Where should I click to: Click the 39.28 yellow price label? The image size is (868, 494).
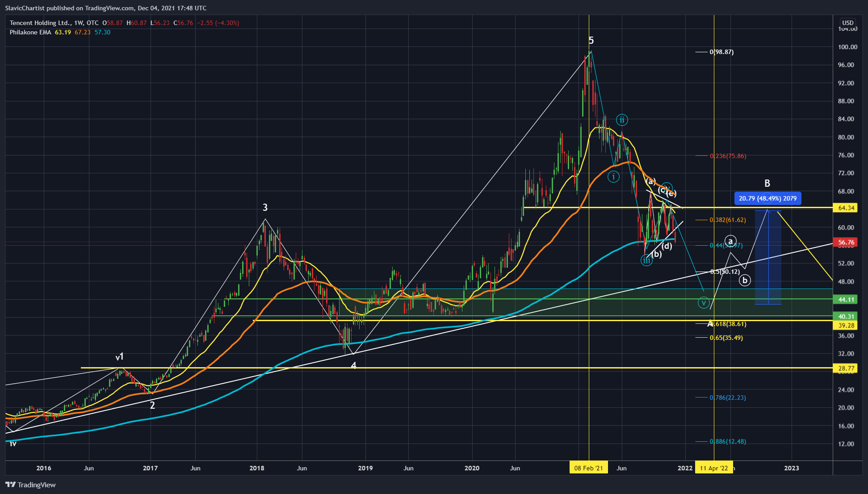(x=846, y=326)
